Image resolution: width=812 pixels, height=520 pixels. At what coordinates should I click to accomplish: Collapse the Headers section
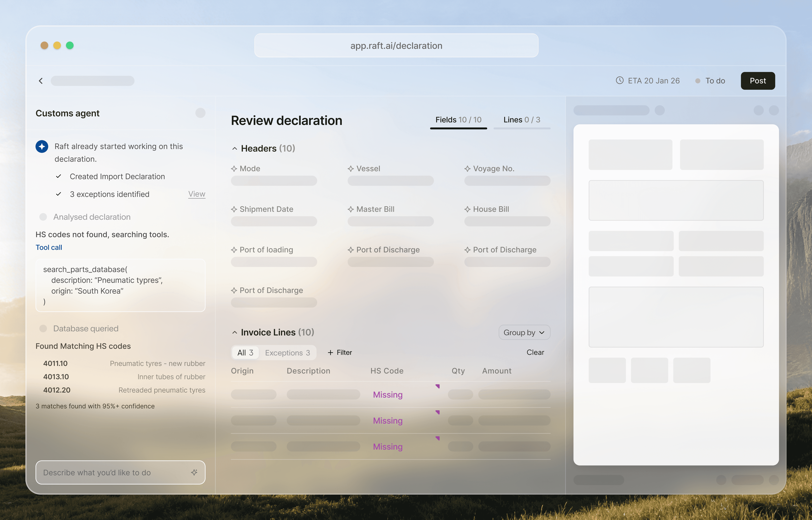[x=235, y=149]
